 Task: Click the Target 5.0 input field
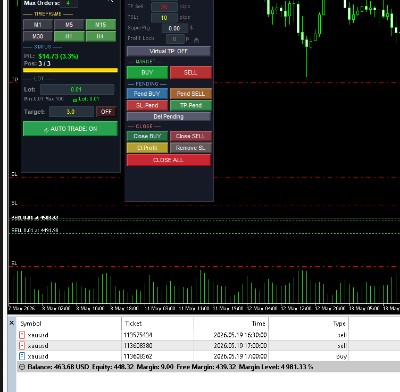[71, 112]
